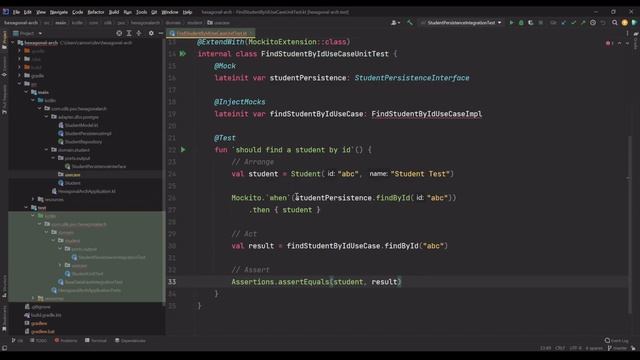640x360 pixels.
Task: Collapse all in the Project panel toolbar
Action: coord(139,33)
